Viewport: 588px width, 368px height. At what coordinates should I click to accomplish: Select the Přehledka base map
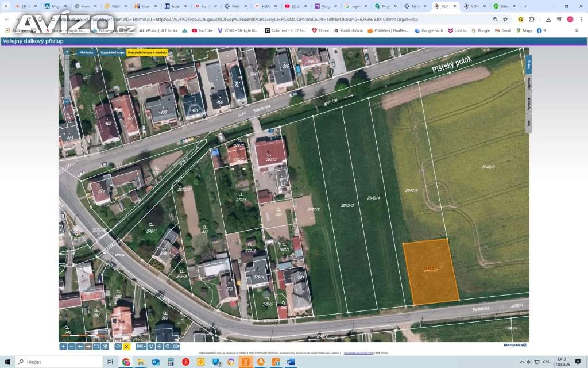pos(87,53)
